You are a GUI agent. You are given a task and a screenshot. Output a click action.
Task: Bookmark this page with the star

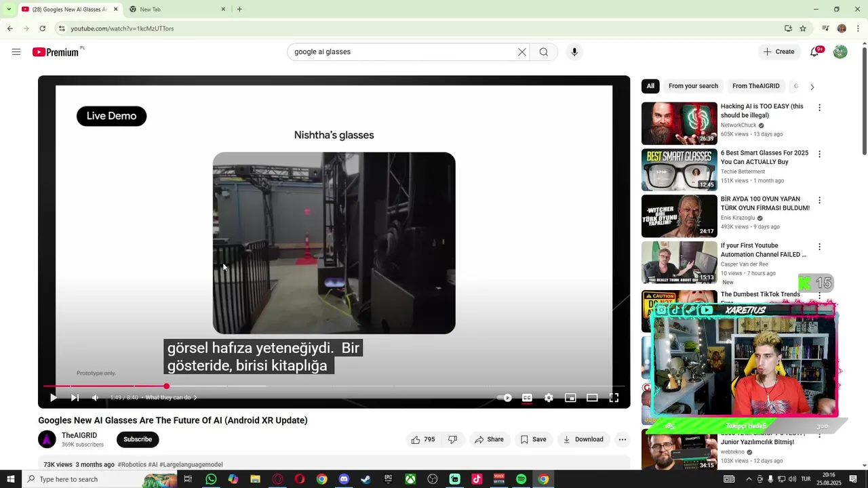click(803, 28)
